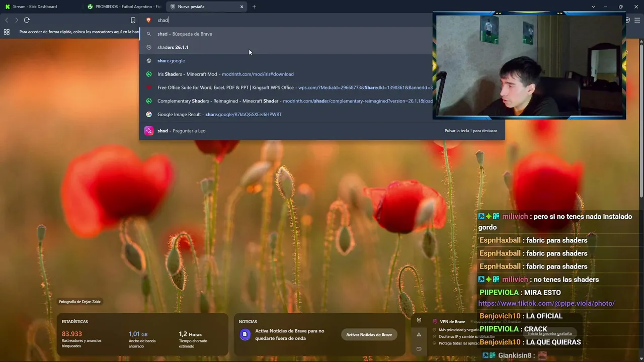Click the Google icon beside Google Image Result
This screenshot has width=644, height=362.
(x=148, y=114)
